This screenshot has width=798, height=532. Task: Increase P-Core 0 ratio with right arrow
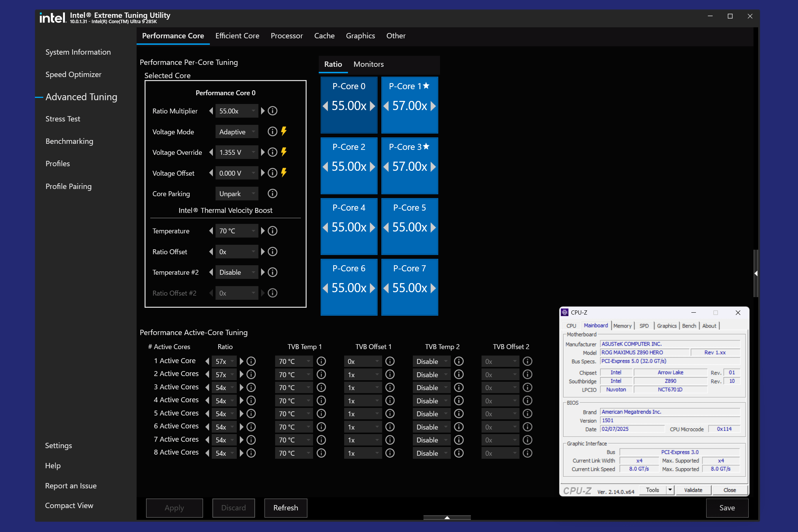click(x=373, y=106)
